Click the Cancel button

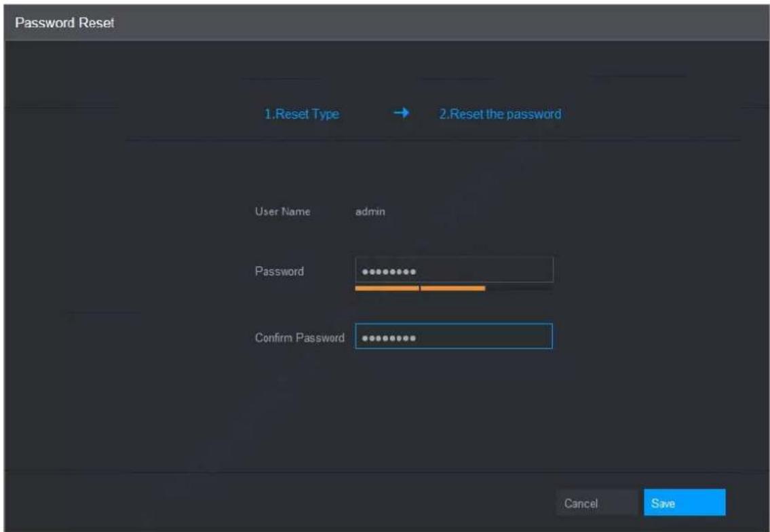[596, 503]
